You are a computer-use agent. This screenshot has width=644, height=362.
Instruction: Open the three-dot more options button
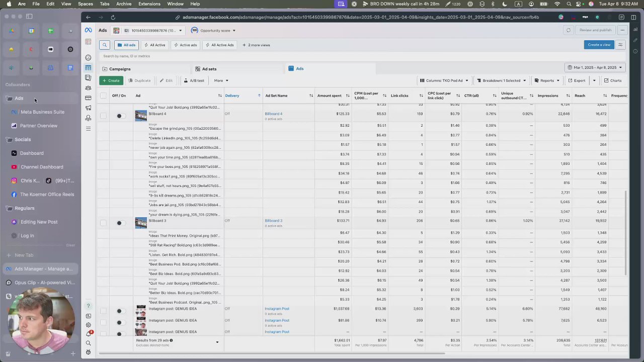coord(622,30)
